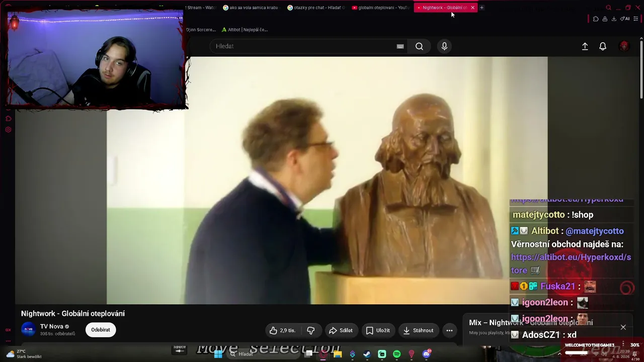Open browser sidebar extensions cube icon
Screen dimensions: 644x362
pyautogui.click(x=8, y=119)
